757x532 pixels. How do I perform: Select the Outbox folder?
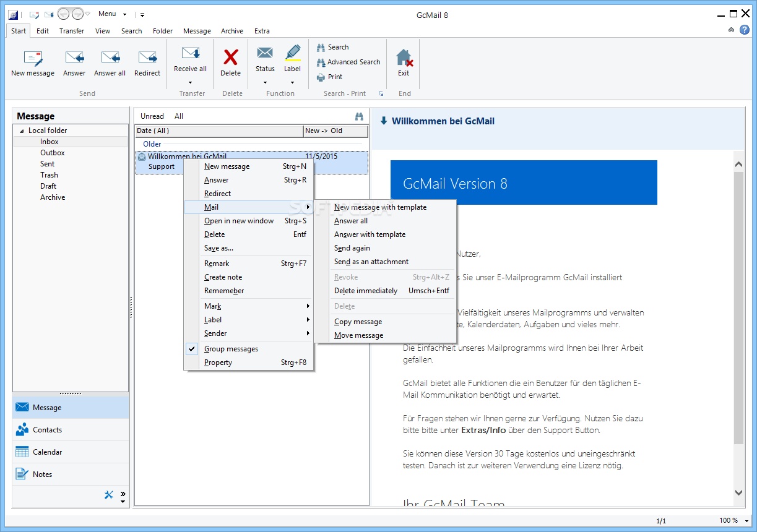[x=53, y=153]
